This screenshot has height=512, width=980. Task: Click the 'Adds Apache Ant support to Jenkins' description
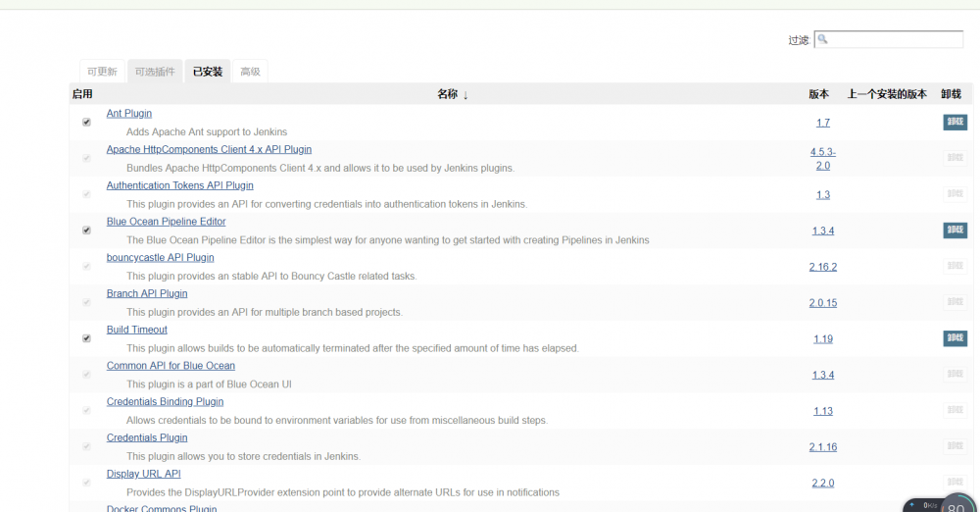tap(207, 132)
